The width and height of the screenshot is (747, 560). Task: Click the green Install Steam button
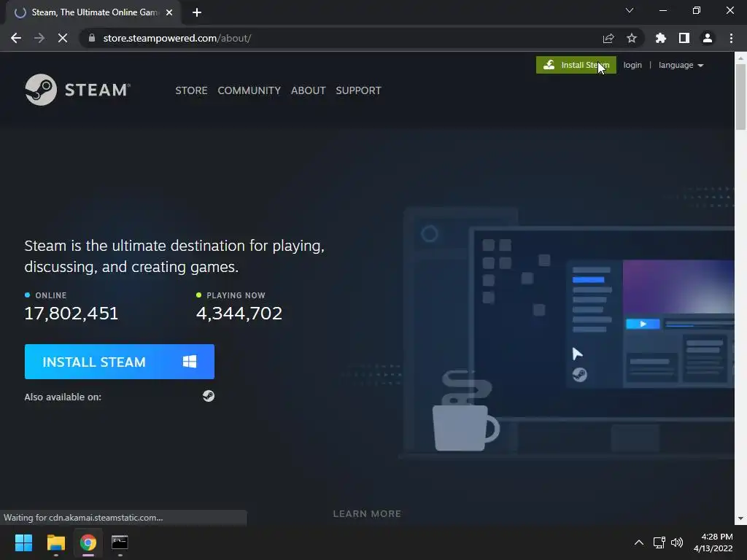(x=576, y=65)
